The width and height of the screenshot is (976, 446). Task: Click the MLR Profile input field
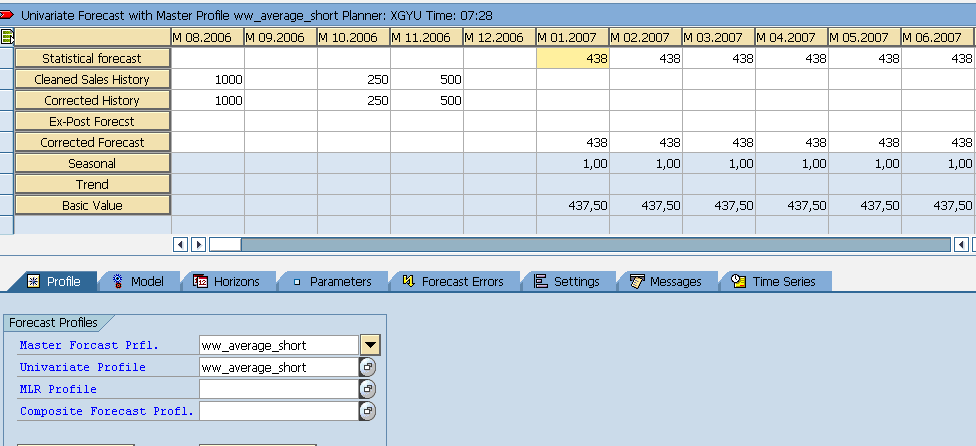click(x=278, y=389)
